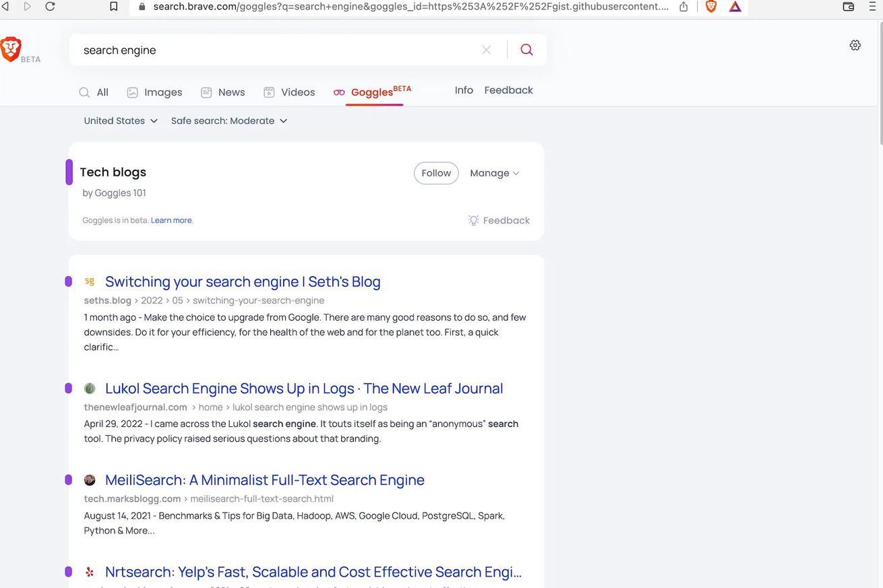Click the purple marker beside MeiliSearch result

tap(68, 480)
